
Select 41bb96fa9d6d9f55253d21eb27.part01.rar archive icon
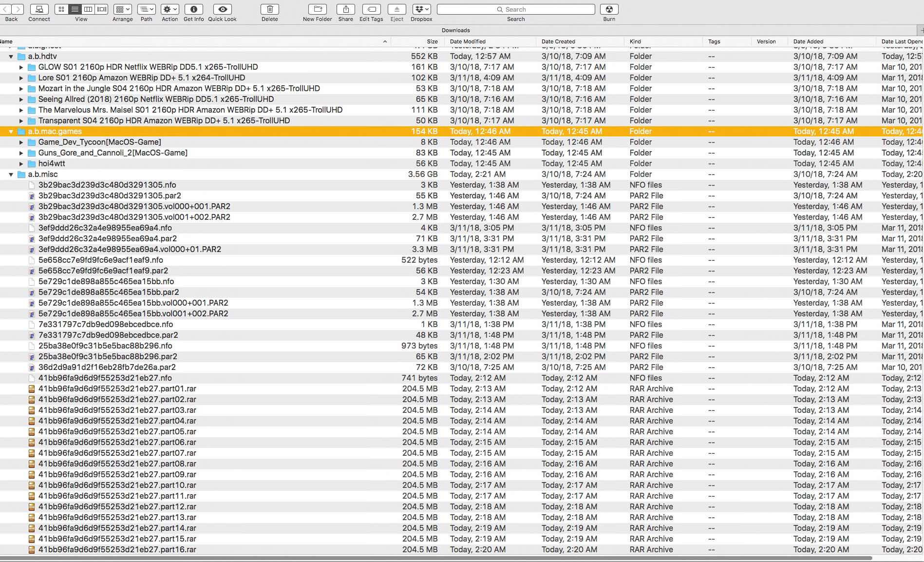[32, 389]
